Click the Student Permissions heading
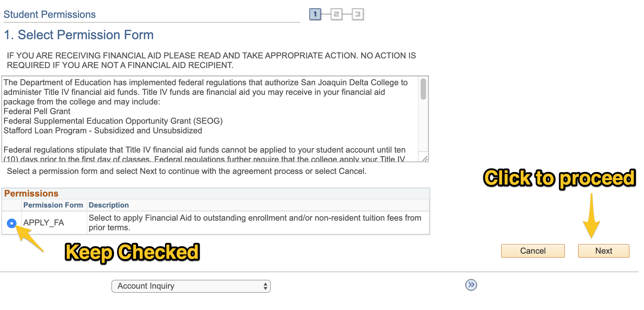The width and height of the screenshot is (644, 310). (x=49, y=14)
